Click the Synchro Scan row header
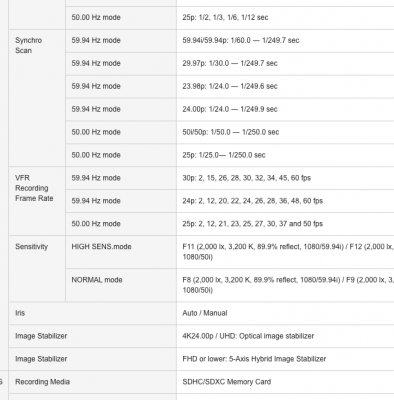The width and height of the screenshot is (394, 400). point(37,98)
